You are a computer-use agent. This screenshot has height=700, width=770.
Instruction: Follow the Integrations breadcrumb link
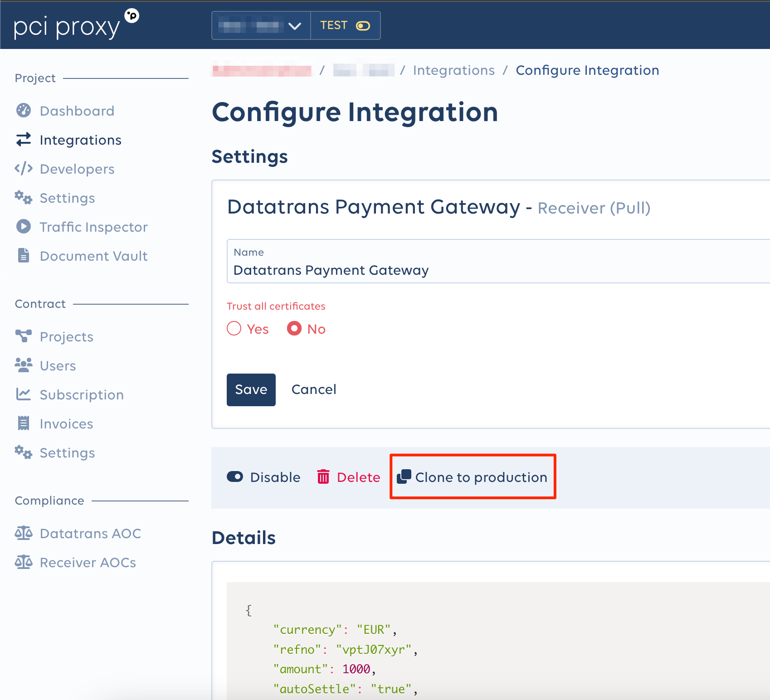click(x=454, y=70)
